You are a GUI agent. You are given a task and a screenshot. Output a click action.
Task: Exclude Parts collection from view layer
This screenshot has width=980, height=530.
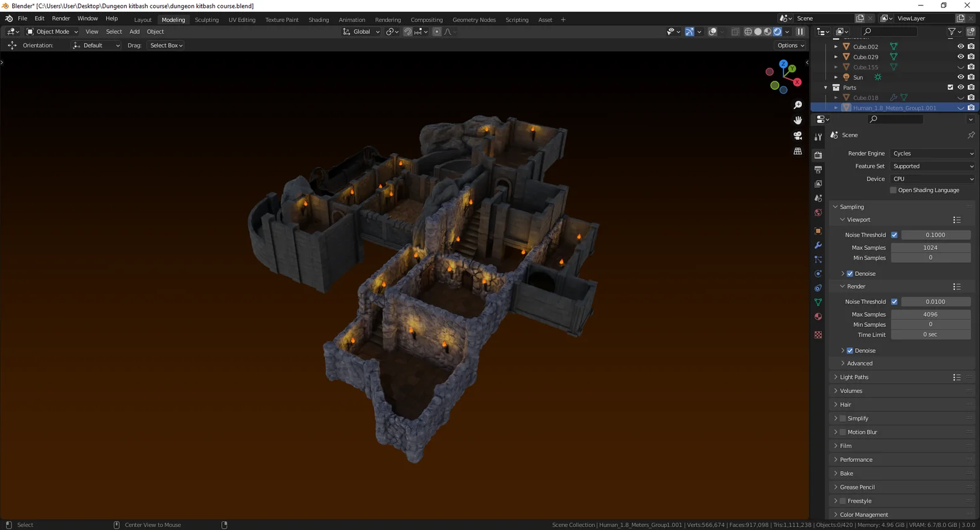pos(951,88)
